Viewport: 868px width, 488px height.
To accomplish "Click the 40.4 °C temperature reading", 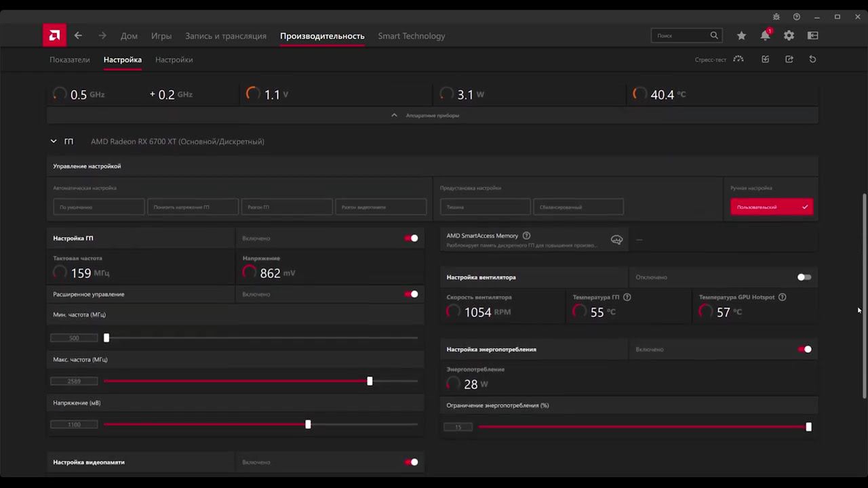I will [668, 95].
